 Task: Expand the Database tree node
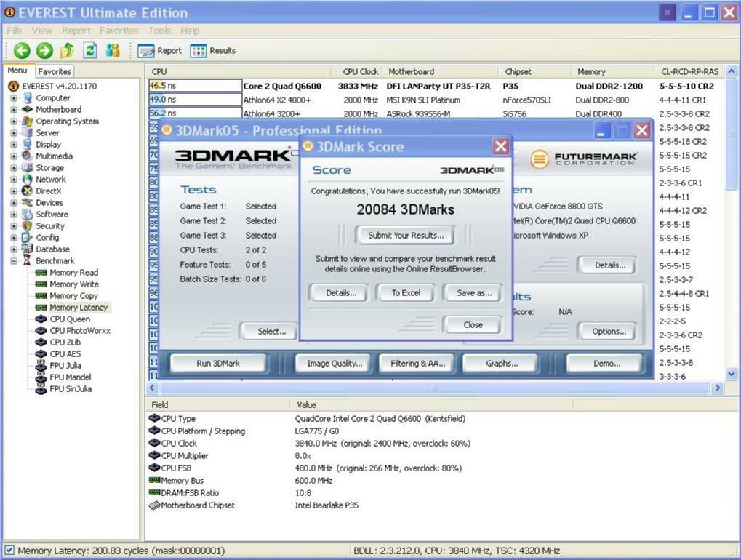pyautogui.click(x=14, y=249)
